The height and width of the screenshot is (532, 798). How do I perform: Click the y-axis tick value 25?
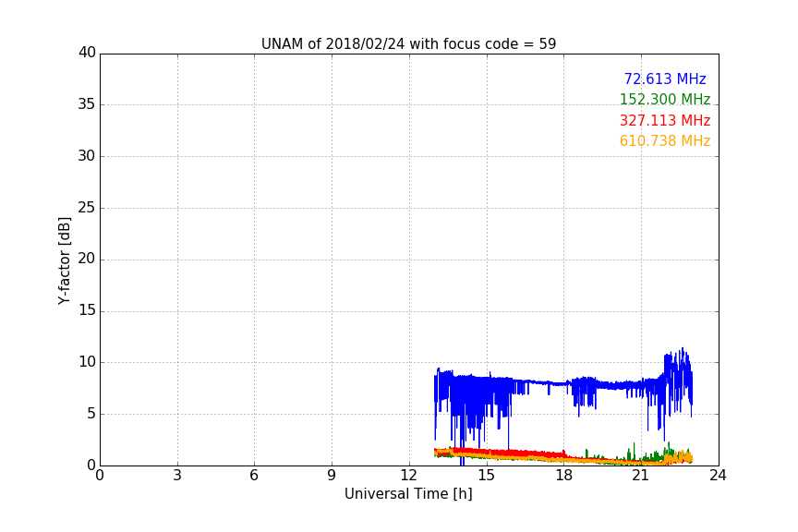87,207
